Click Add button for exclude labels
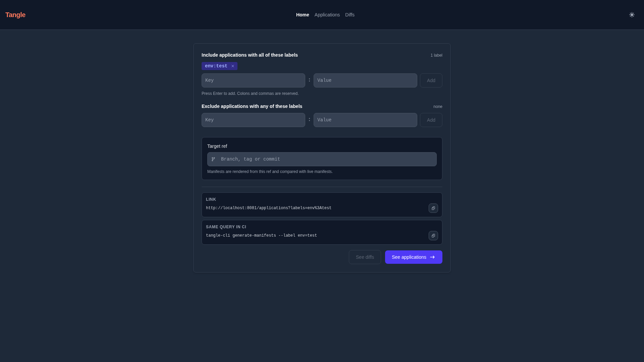Image resolution: width=644 pixels, height=362 pixels. tap(431, 120)
